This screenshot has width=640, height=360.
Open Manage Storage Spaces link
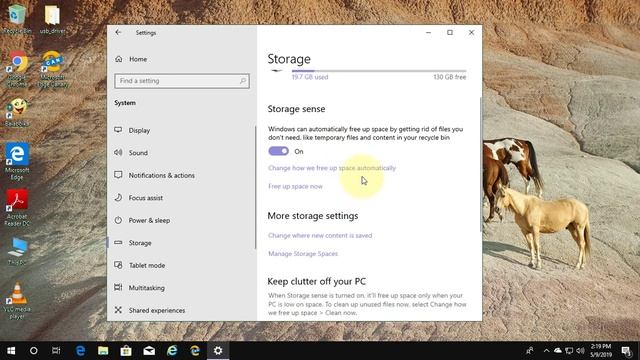(x=303, y=253)
